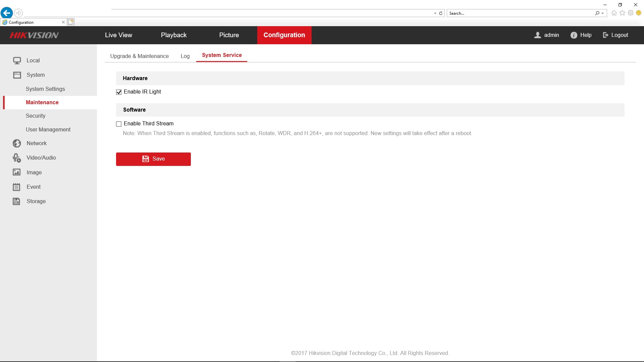Click the Video/Audio camera-microphone icon
The width and height of the screenshot is (644, 362).
point(17,158)
